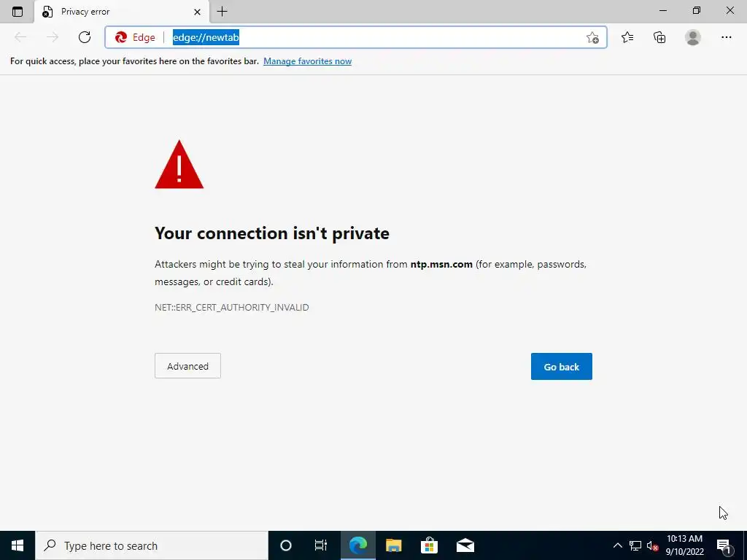
Task: Close the Privacy error tab
Action: (x=197, y=12)
